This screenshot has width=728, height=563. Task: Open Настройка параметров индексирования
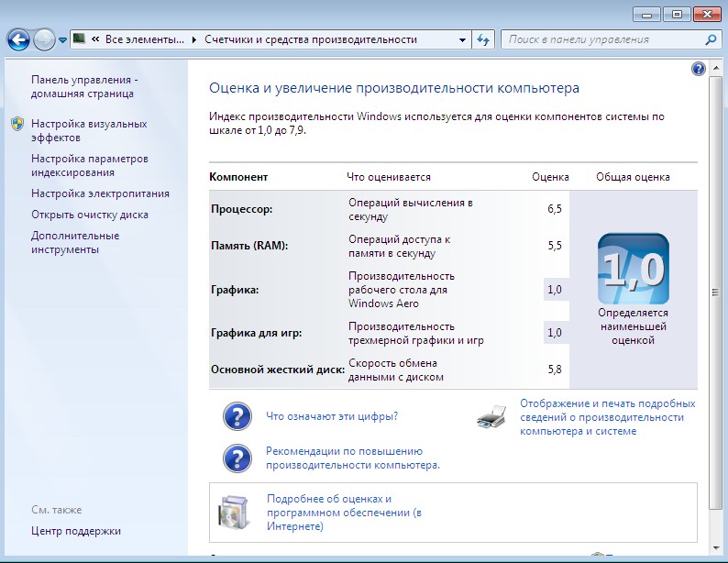coord(90,166)
